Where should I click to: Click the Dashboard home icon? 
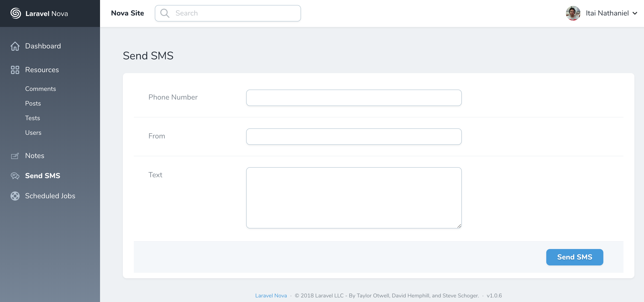pos(15,46)
